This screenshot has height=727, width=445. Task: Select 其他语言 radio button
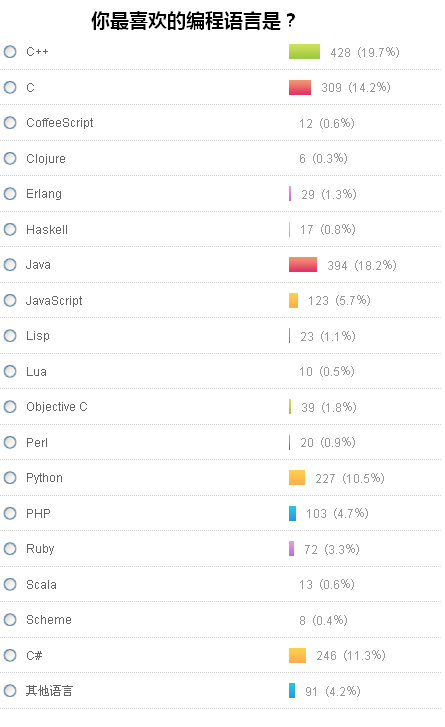pyautogui.click(x=10, y=690)
